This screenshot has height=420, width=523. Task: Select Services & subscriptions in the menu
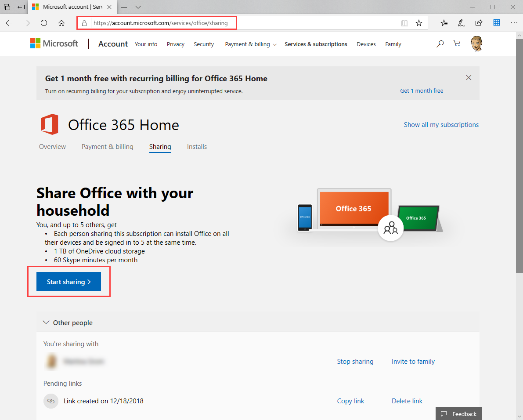(x=316, y=44)
